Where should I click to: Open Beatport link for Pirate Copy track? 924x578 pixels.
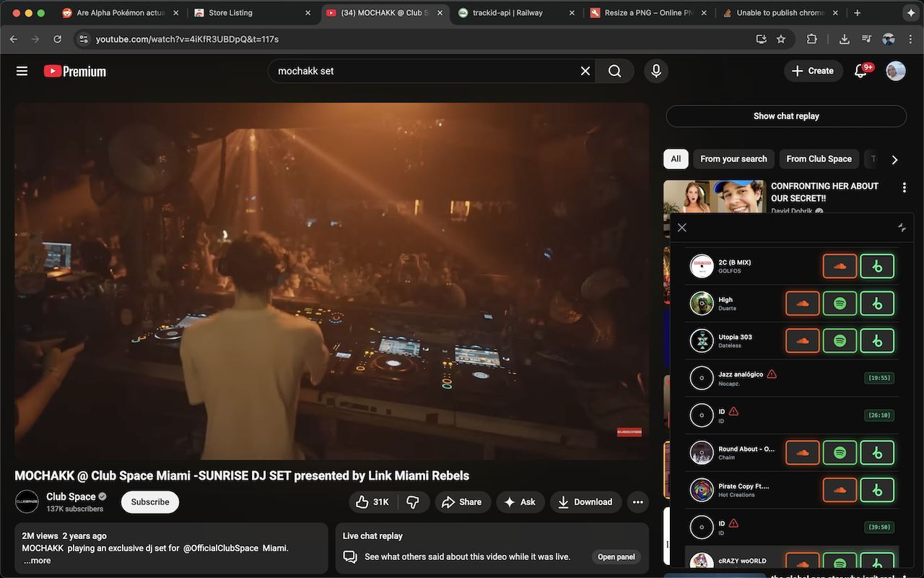click(877, 490)
